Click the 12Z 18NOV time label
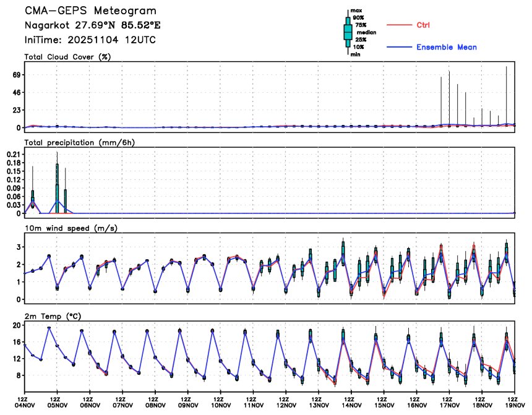The width and height of the screenshot is (532, 415). (x=482, y=402)
